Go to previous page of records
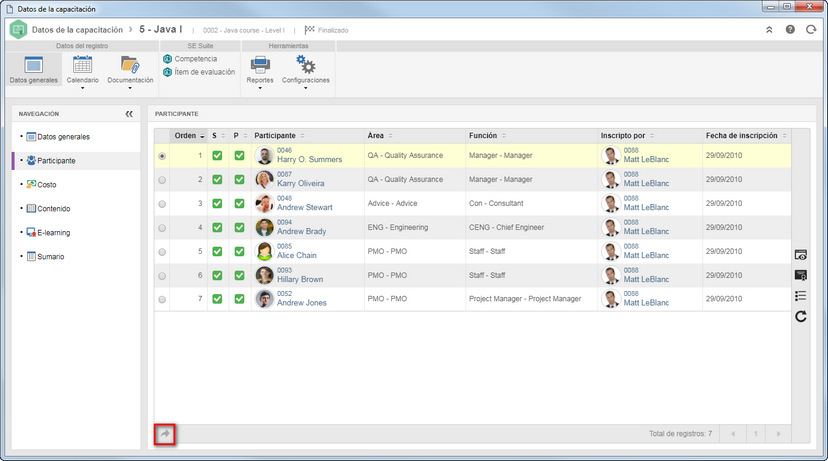 click(733, 434)
